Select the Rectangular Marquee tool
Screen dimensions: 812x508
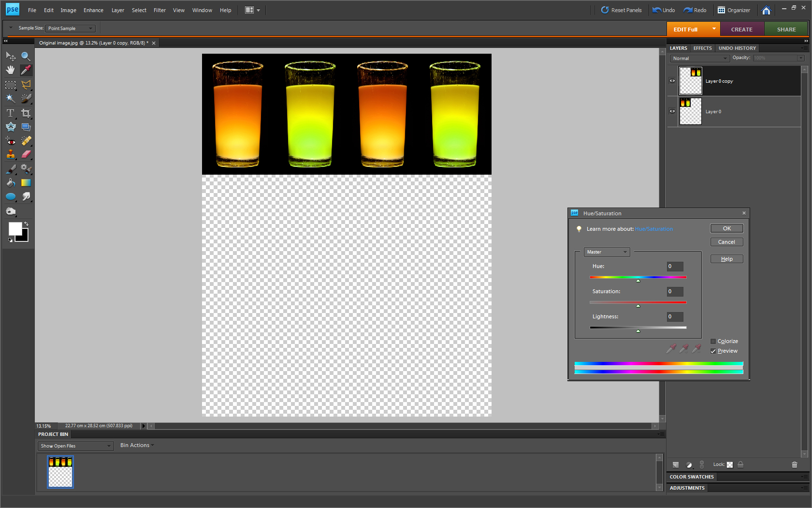click(x=11, y=85)
